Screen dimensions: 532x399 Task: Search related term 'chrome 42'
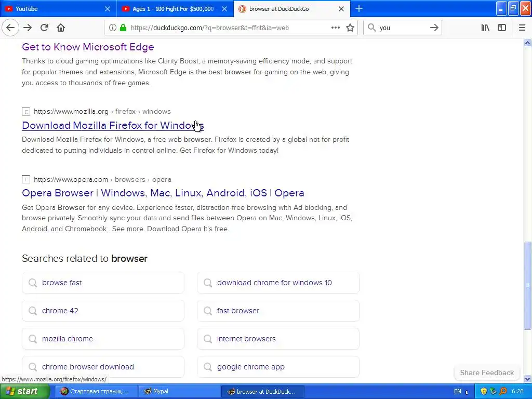[x=103, y=311]
